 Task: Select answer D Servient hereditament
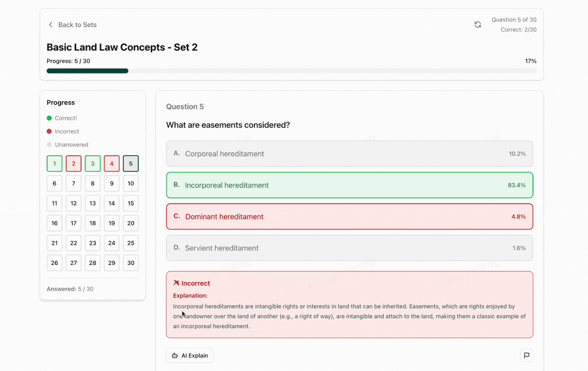pyautogui.click(x=349, y=248)
